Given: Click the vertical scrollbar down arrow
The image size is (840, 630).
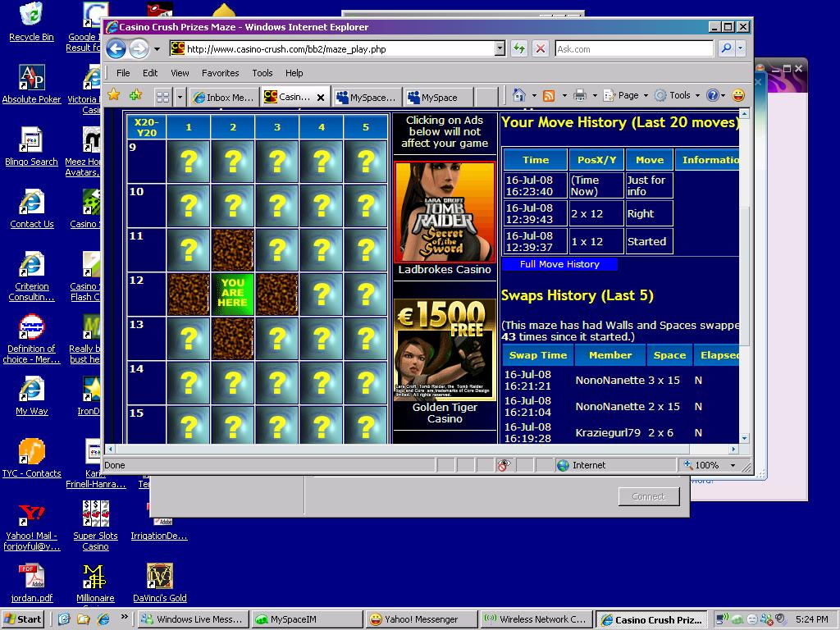Looking at the screenshot, I should click(x=744, y=438).
